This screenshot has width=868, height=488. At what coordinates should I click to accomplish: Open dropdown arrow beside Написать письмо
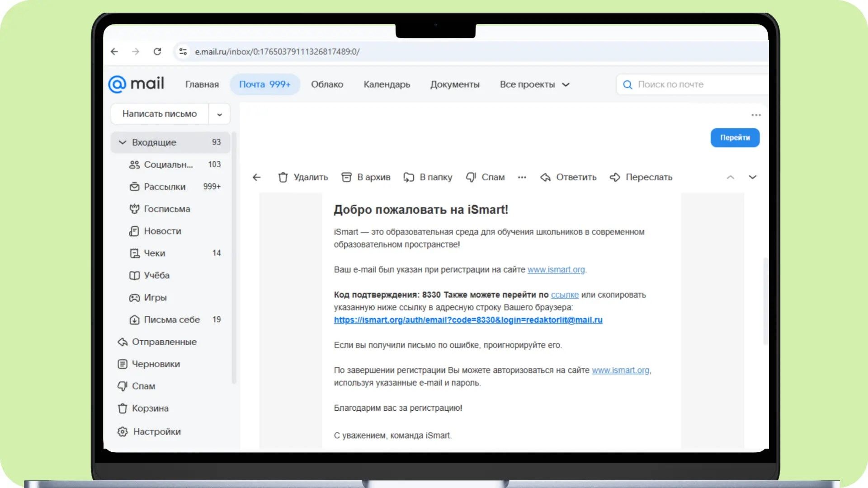coord(219,114)
